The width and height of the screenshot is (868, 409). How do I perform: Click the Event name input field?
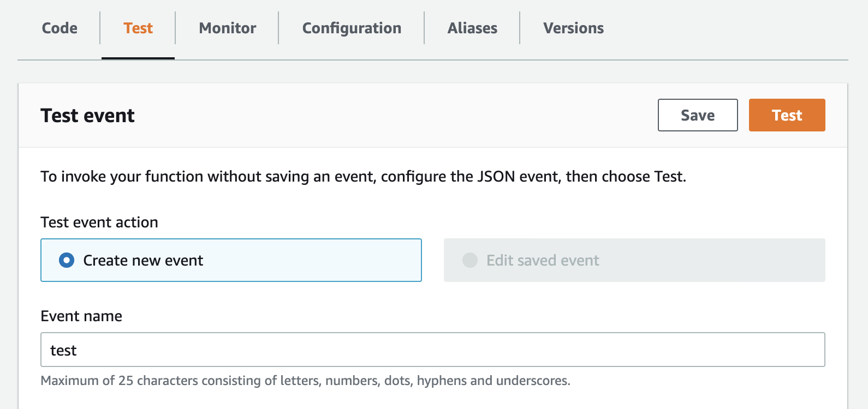tap(432, 350)
